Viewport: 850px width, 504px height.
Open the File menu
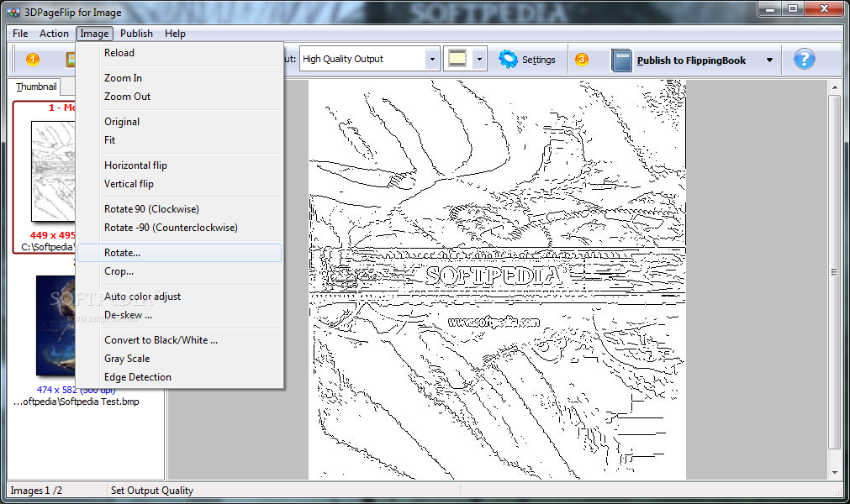pyautogui.click(x=20, y=34)
